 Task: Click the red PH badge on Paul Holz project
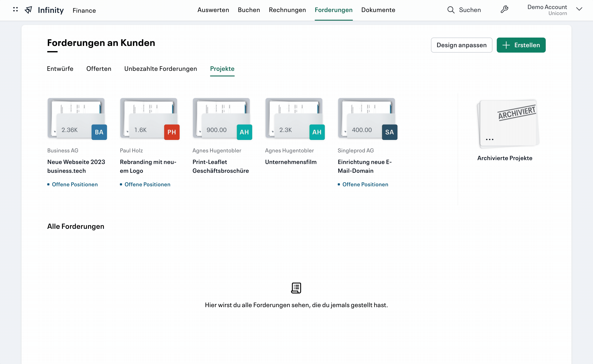(172, 132)
